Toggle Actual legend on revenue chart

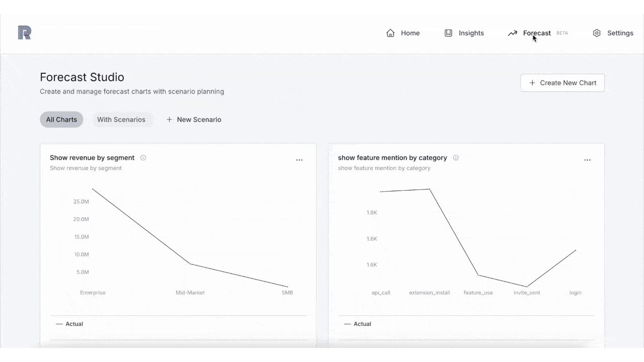tap(69, 324)
